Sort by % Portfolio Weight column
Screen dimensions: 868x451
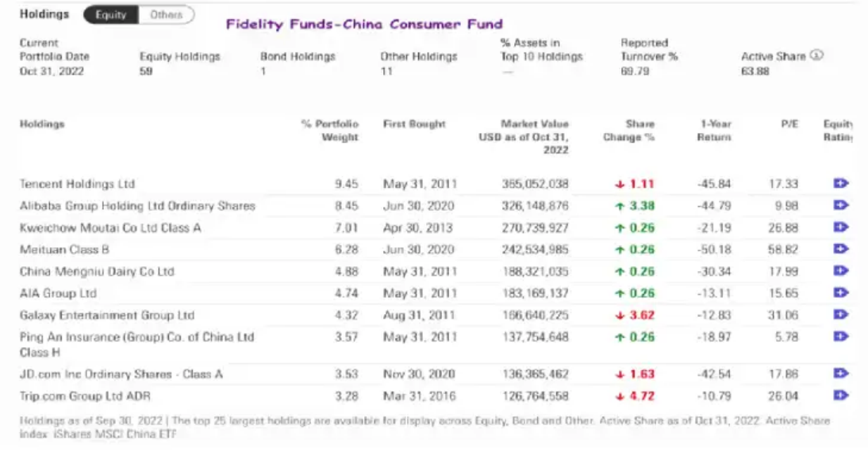[x=330, y=131]
